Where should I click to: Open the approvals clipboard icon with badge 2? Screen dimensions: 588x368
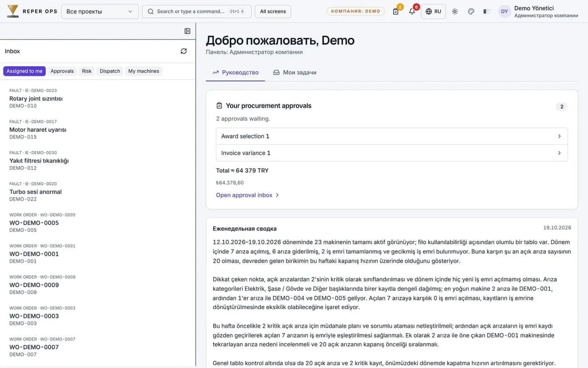click(396, 11)
